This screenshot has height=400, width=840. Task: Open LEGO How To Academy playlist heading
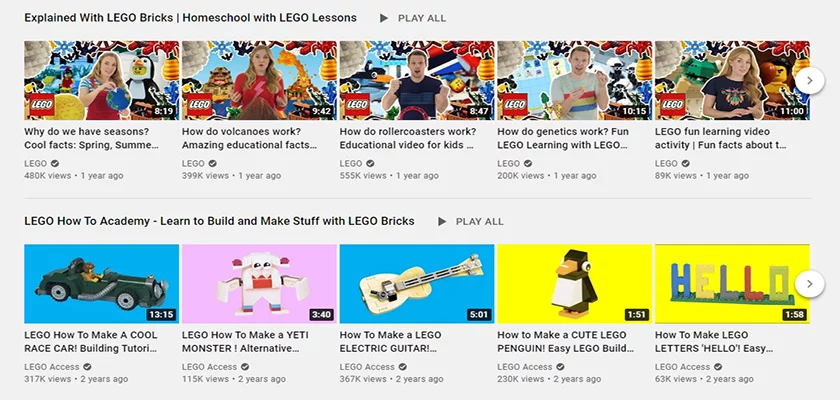tap(219, 221)
